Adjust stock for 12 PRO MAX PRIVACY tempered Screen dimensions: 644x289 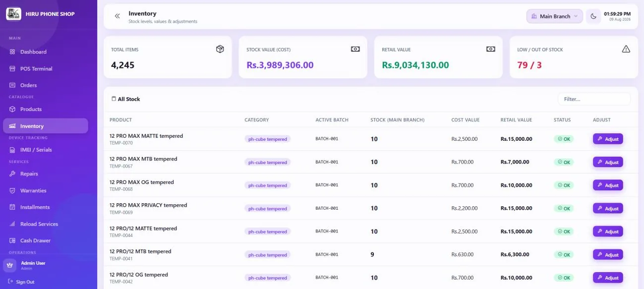[x=608, y=208]
